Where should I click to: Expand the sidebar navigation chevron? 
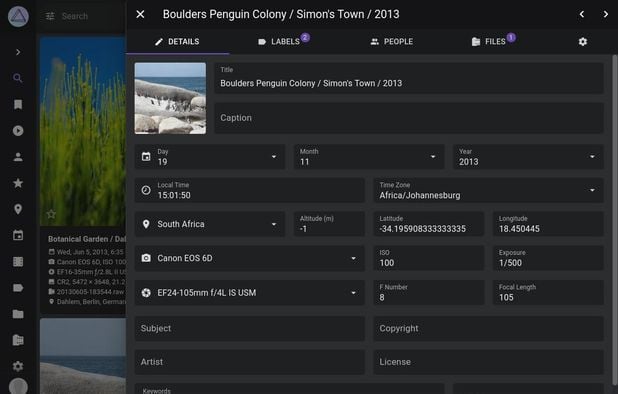(18, 52)
